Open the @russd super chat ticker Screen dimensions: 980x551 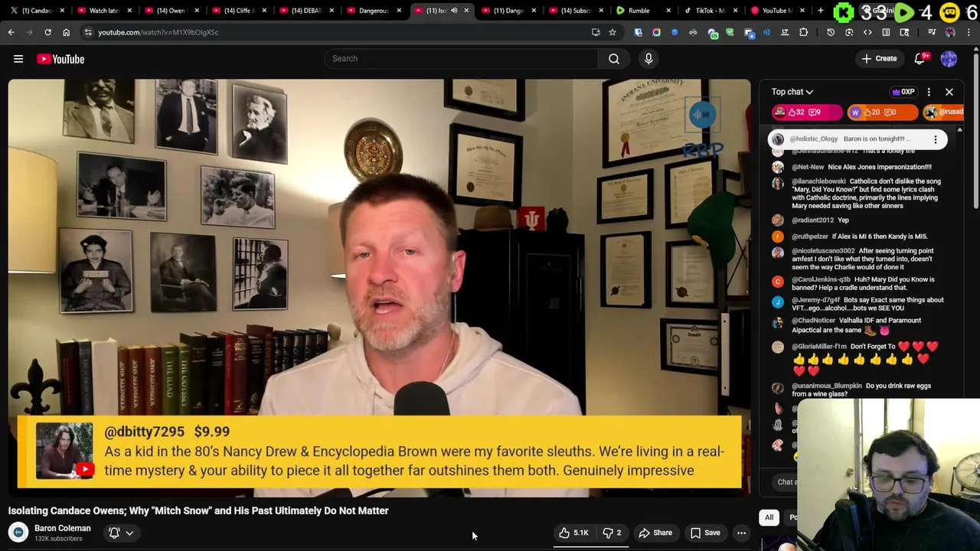click(943, 112)
